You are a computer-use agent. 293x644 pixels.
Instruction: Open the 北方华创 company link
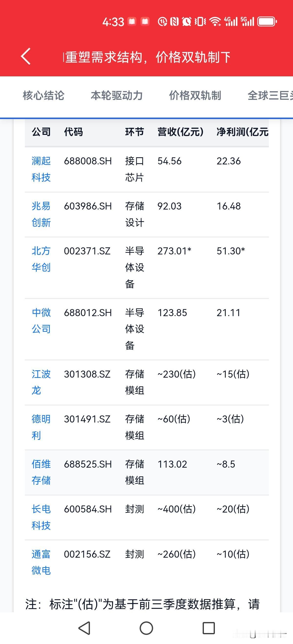tap(41, 259)
